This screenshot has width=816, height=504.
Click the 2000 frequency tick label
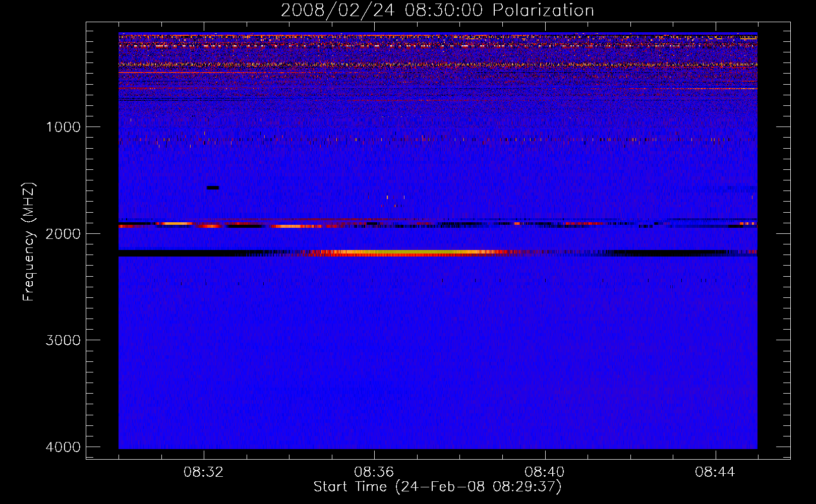pos(63,234)
